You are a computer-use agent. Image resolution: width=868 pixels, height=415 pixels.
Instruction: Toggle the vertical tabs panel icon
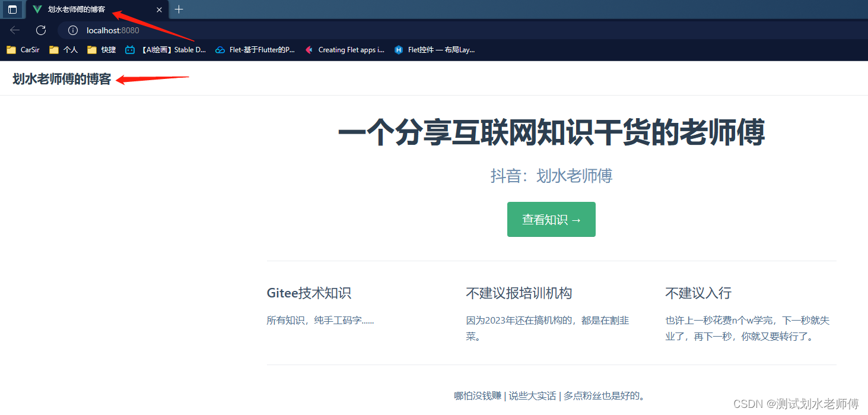(12, 9)
